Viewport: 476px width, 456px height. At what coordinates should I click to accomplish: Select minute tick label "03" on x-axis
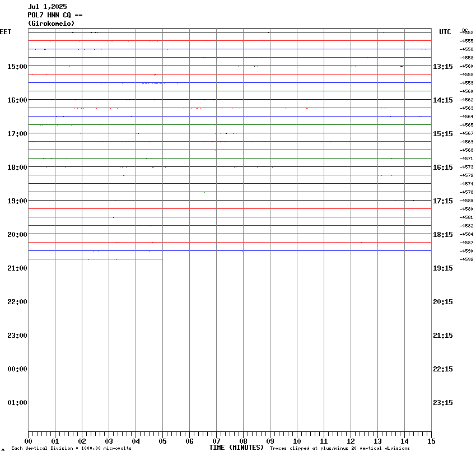109,441
